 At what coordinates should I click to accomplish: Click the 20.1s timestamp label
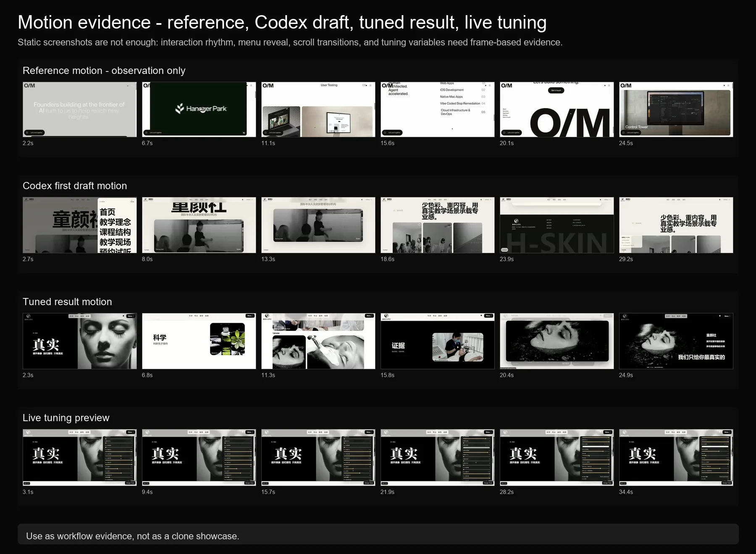(x=507, y=143)
